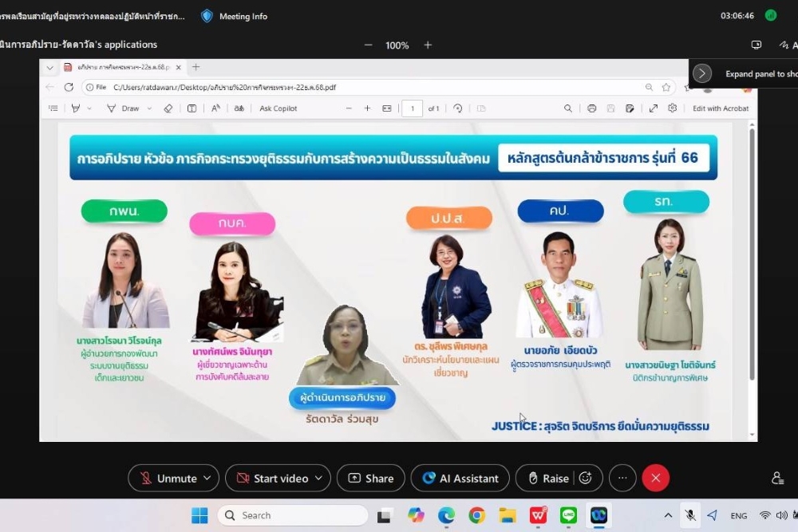Click the Rotate page icon

(458, 108)
